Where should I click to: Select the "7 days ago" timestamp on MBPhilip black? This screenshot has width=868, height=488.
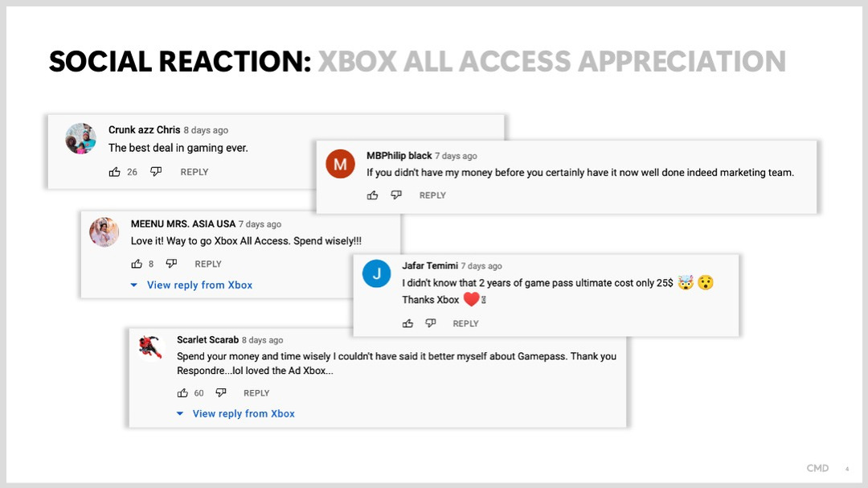[x=456, y=156]
